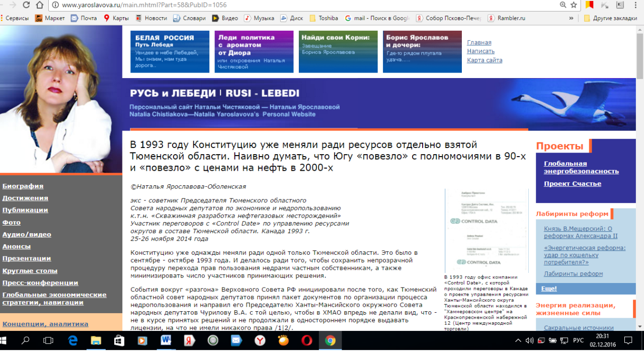Open 'Глобальные экономические стратегии, навигации' menu item
Image resolution: width=644 pixels, height=351 pixels.
pyautogui.click(x=54, y=299)
